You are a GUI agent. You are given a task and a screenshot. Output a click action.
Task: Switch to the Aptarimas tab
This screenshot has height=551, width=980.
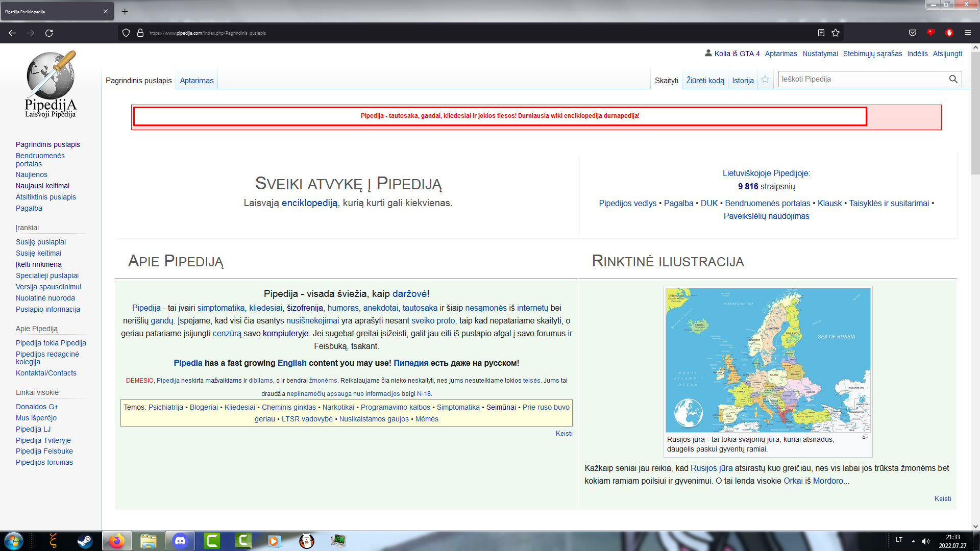coord(197,81)
